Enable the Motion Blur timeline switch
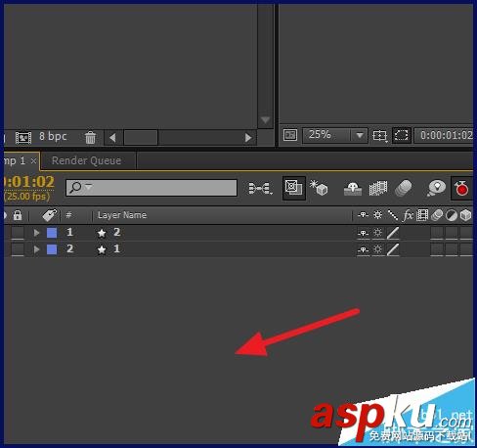The width and height of the screenshot is (477, 448). (x=403, y=189)
